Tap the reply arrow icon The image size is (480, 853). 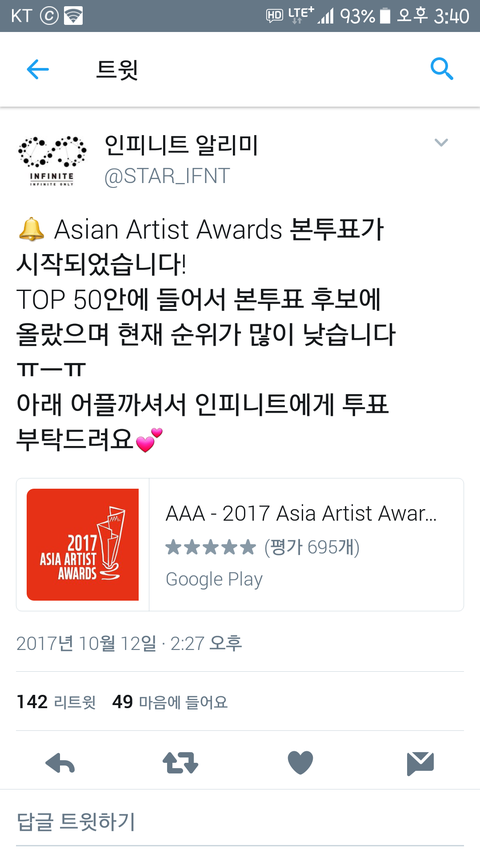[60, 763]
